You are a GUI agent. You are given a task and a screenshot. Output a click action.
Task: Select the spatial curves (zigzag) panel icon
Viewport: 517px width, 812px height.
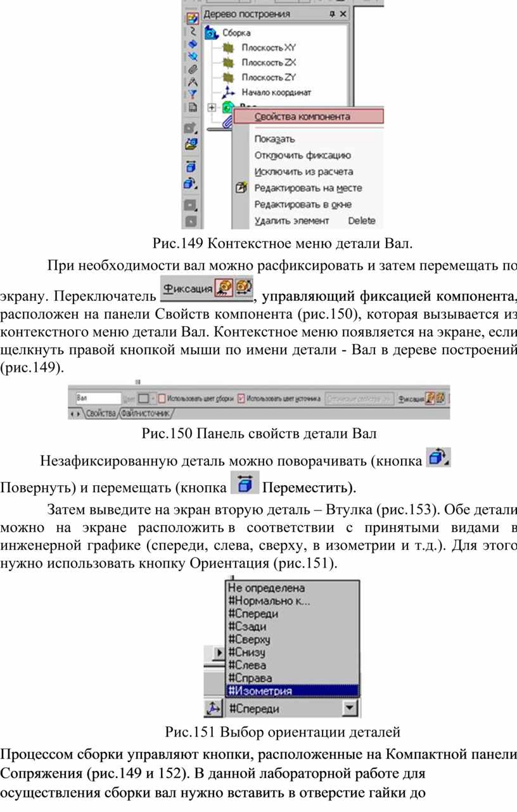coord(192,32)
